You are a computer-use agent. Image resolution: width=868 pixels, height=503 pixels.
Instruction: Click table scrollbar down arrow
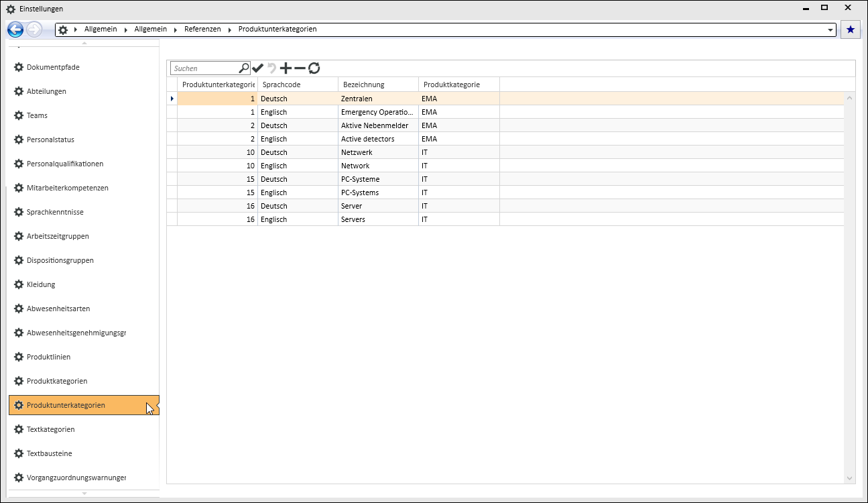[850, 478]
